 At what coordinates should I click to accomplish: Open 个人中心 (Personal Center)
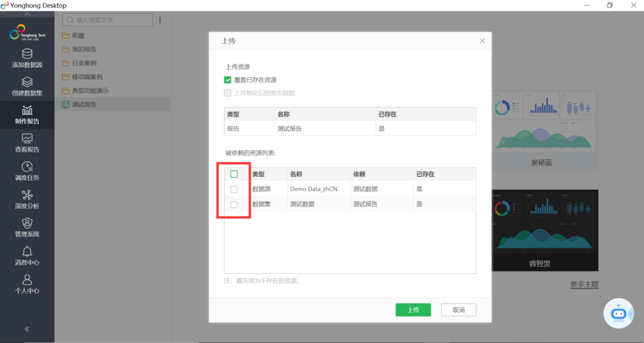tap(27, 283)
